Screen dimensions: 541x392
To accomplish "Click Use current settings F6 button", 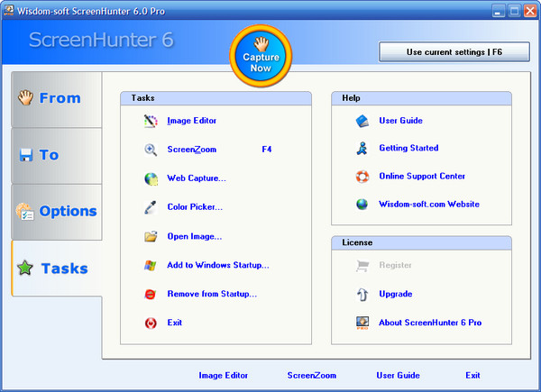I will point(454,52).
